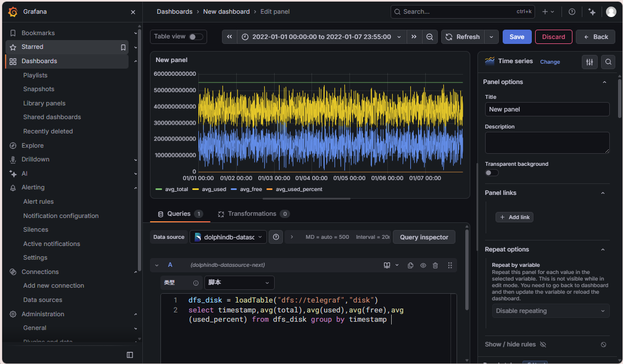Open Disable repeating dropdown
Image resolution: width=623 pixels, height=364 pixels.
click(x=550, y=311)
